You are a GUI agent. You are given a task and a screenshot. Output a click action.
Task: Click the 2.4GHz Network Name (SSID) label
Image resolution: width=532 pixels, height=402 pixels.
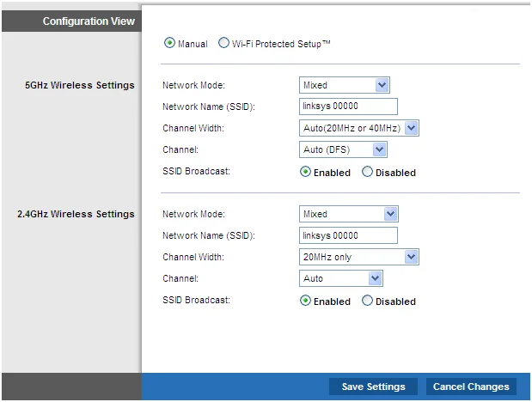[209, 235]
